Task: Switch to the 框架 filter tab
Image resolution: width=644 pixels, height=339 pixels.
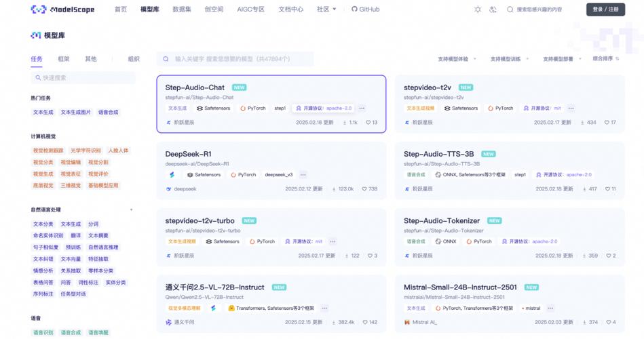Action: tap(64, 59)
